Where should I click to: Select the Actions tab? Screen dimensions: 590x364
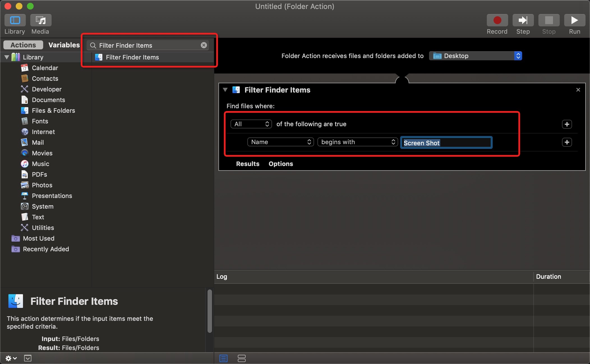[x=23, y=45]
